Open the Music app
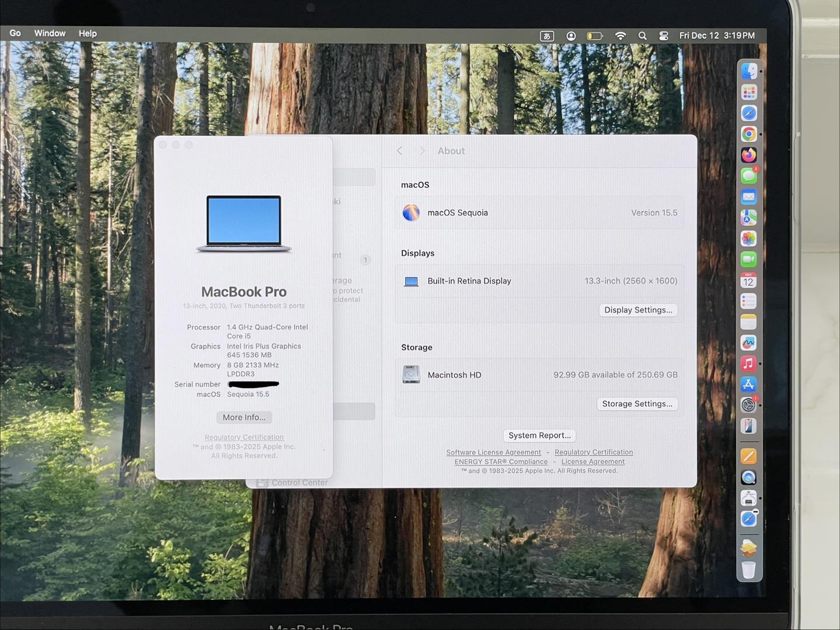The image size is (840, 630). pyautogui.click(x=749, y=363)
